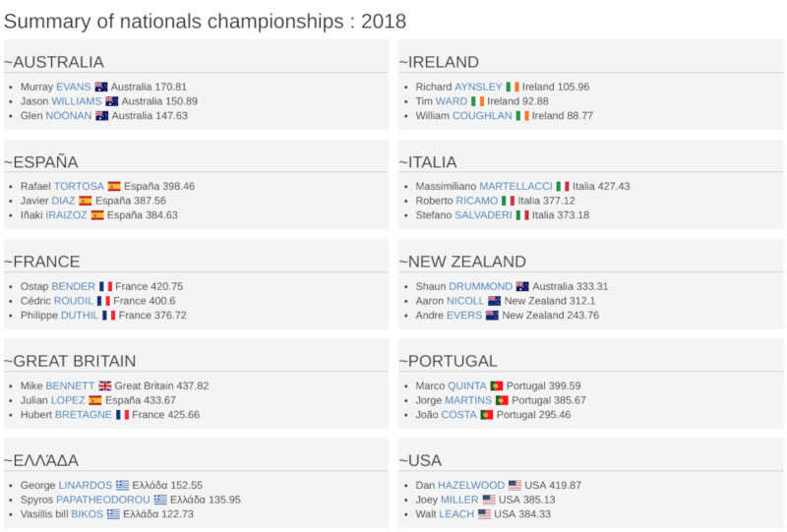Click the USA flag next to Dan HAZELWOOD
This screenshot has height=532, width=787.
[515, 486]
